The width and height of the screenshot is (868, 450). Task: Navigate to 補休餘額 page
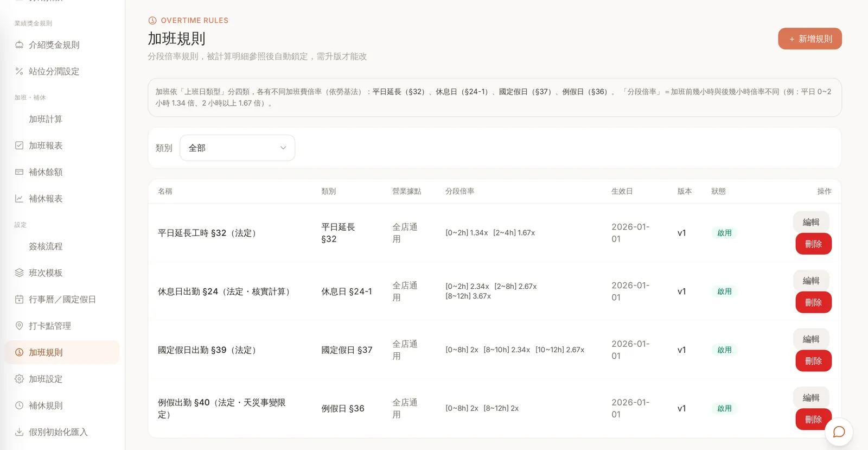click(x=46, y=172)
